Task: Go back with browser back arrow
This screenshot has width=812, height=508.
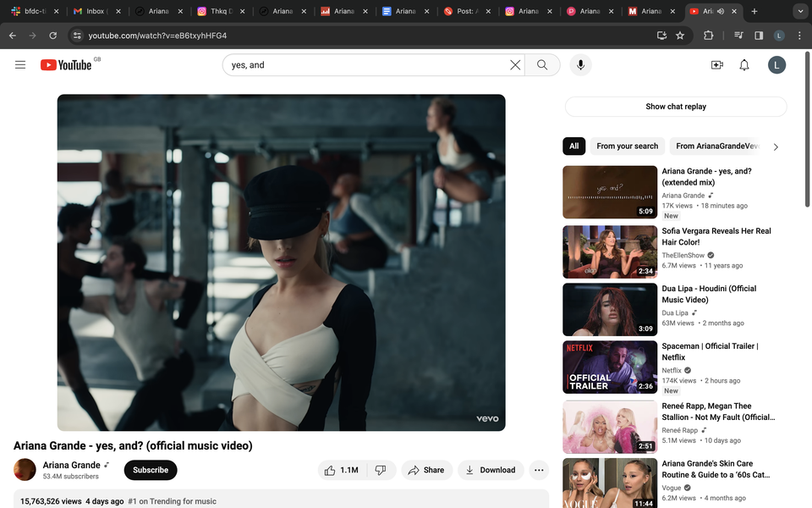Action: (13, 36)
